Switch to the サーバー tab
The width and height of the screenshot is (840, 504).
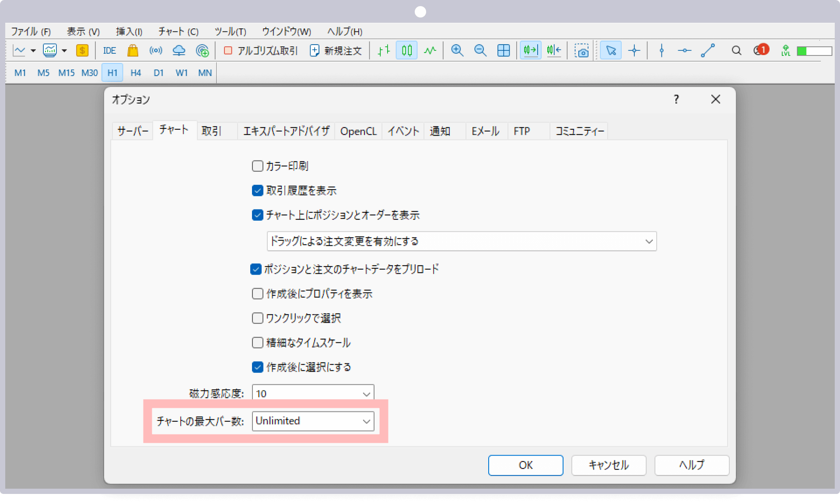tap(133, 131)
